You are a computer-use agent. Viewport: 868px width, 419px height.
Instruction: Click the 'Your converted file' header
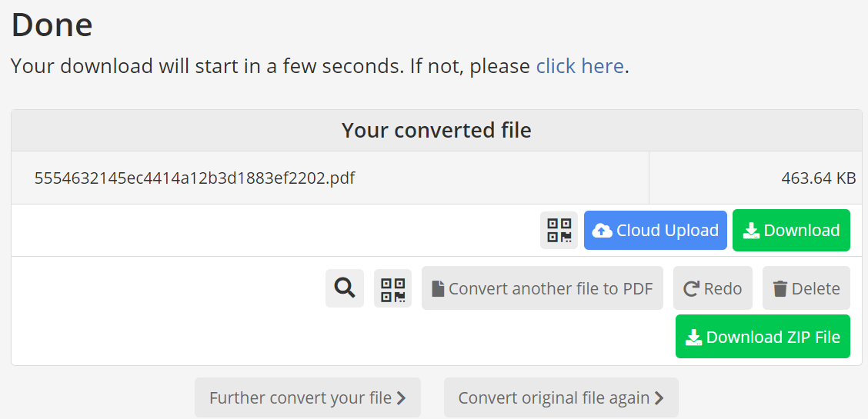pos(436,131)
